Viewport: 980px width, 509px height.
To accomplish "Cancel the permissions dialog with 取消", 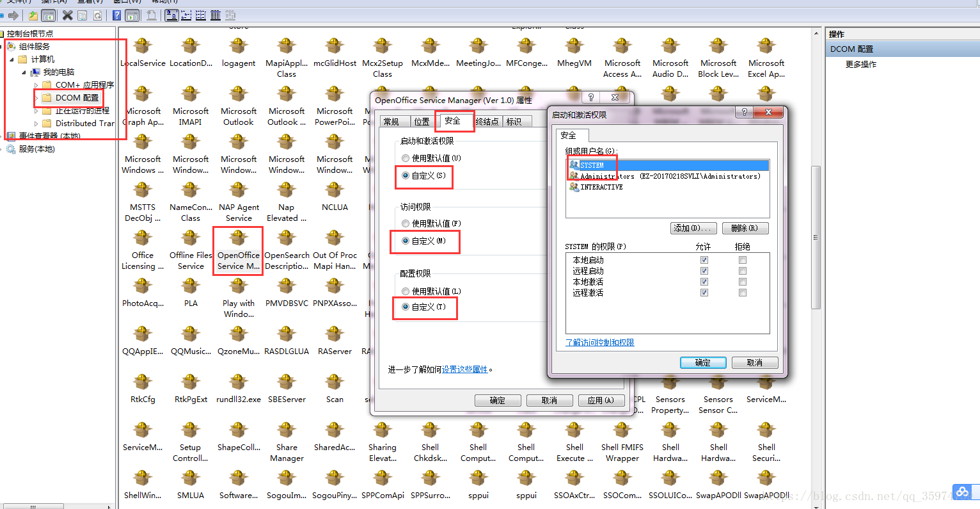I will [x=755, y=362].
